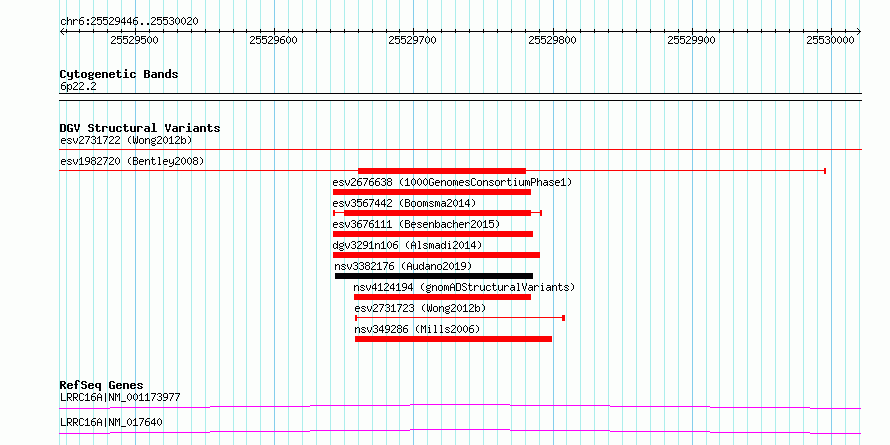Open the nsv4124194 (gnomADStructuralVariants) label
The image size is (890, 445).
[464, 287]
